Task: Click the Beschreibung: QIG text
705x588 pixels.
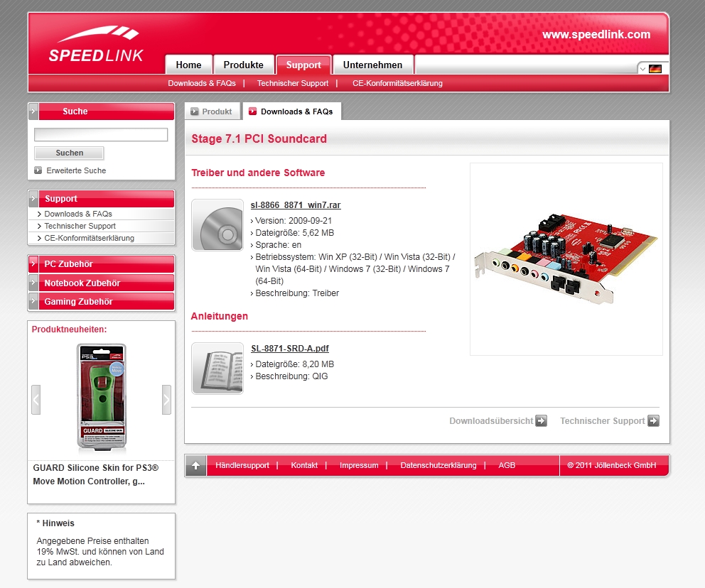Action: click(291, 376)
